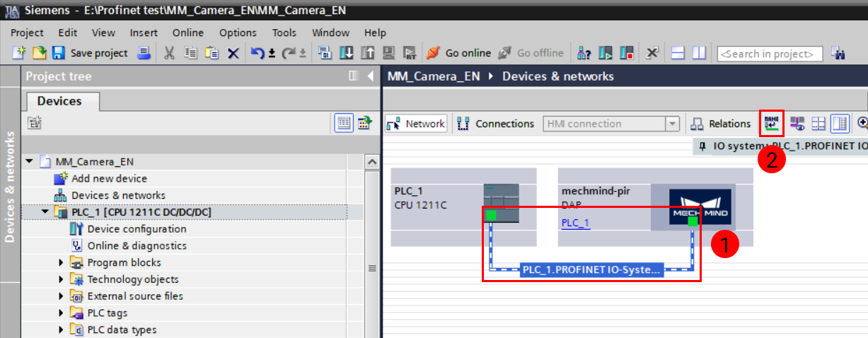
Task: Click Go online button
Action: (x=459, y=53)
